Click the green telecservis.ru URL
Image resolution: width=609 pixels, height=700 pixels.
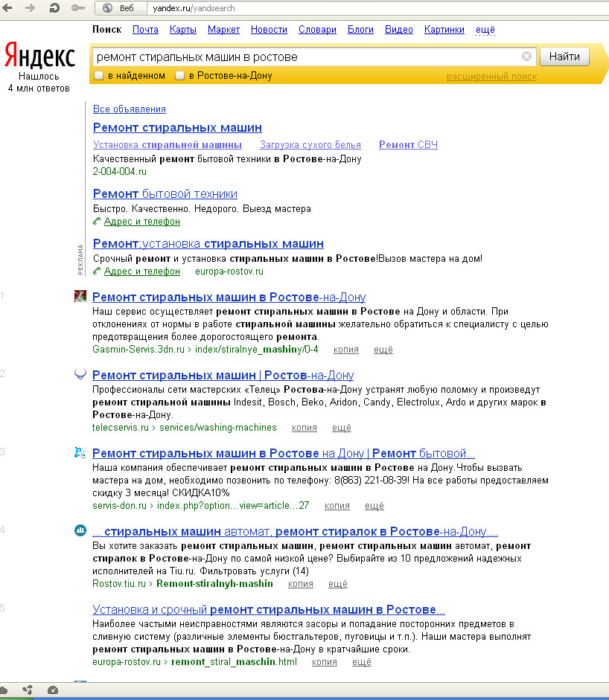pyautogui.click(x=120, y=428)
